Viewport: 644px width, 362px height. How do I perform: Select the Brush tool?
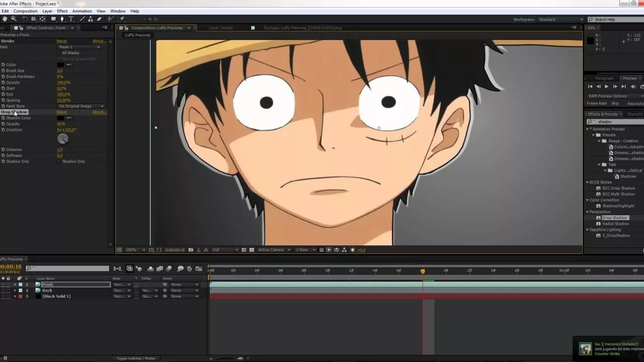coord(83,19)
